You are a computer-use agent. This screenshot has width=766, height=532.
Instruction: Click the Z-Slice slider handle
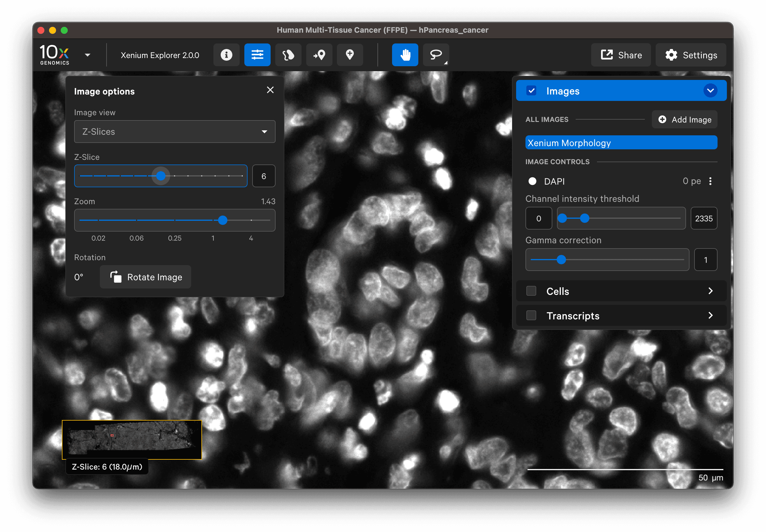[x=161, y=176]
